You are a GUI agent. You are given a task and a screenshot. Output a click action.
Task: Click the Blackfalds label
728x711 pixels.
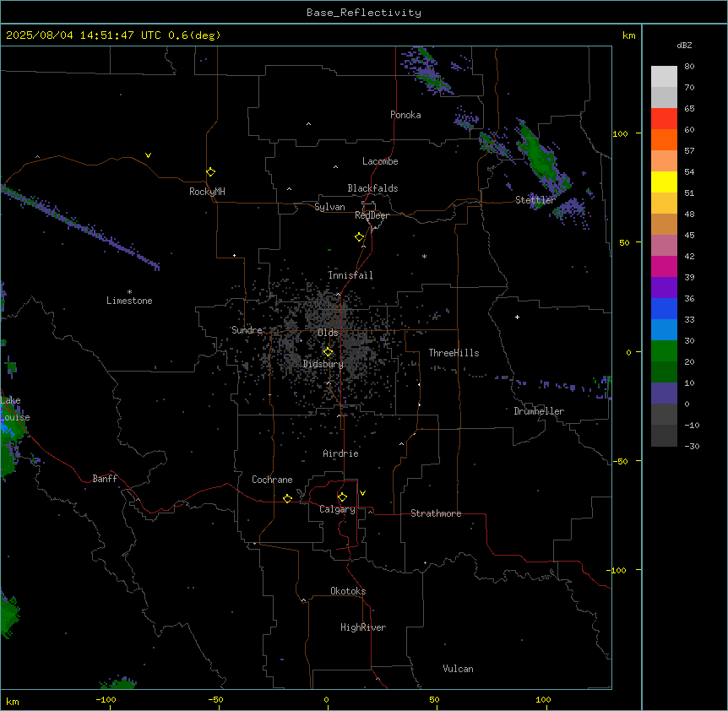pyautogui.click(x=372, y=188)
